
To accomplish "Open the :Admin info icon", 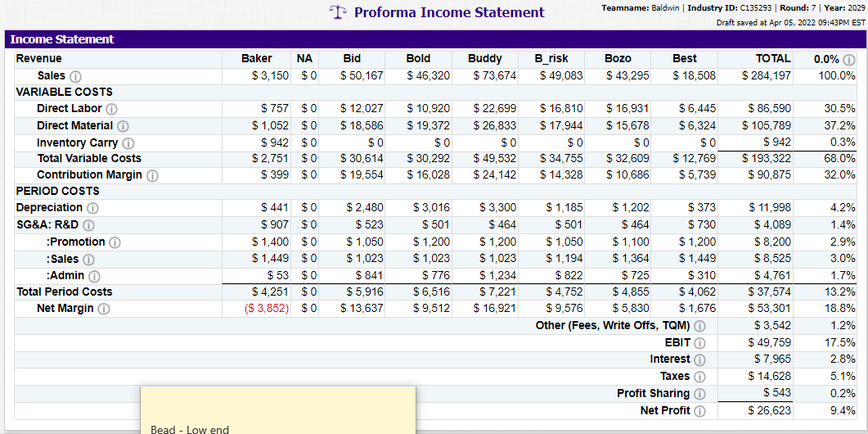I will (x=95, y=276).
